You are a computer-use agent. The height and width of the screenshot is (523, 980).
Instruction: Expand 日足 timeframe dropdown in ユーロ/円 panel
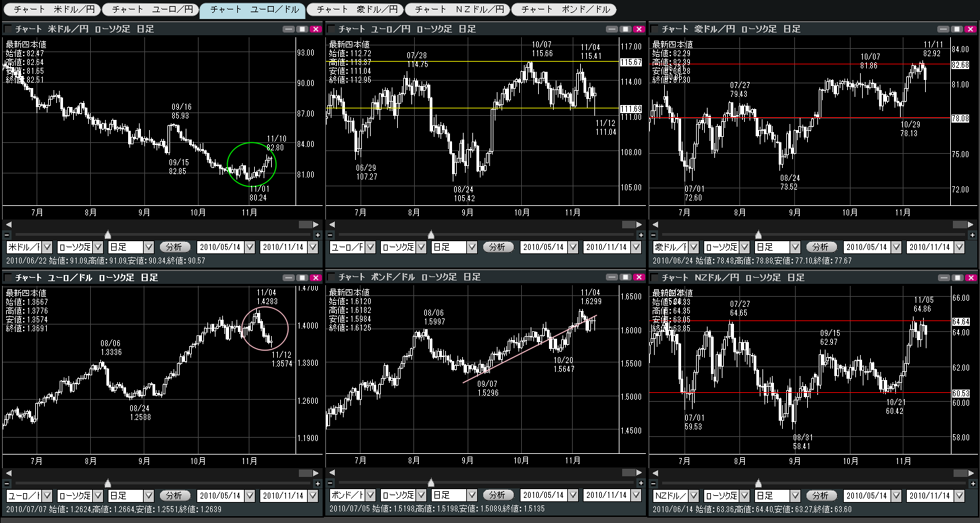471,247
